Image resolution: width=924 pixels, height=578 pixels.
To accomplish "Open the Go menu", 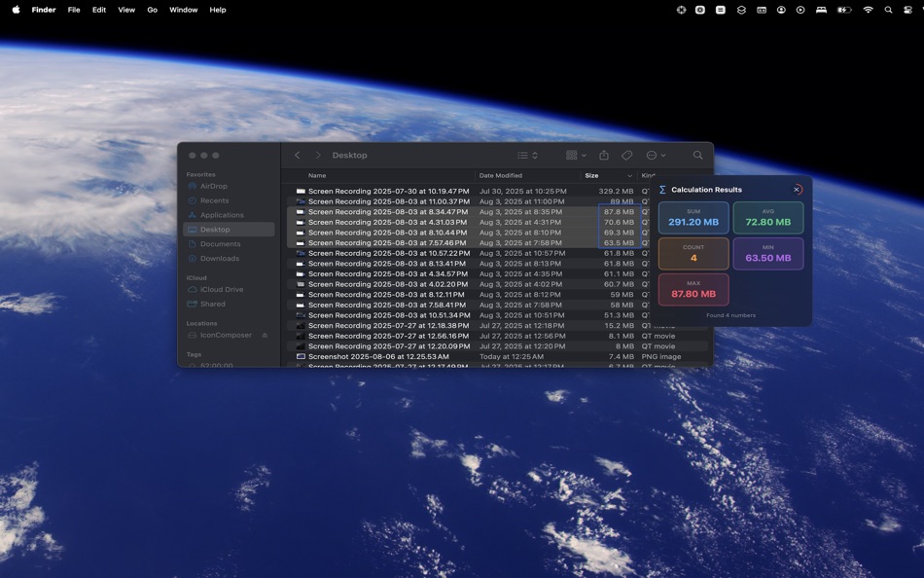I will coord(152,10).
